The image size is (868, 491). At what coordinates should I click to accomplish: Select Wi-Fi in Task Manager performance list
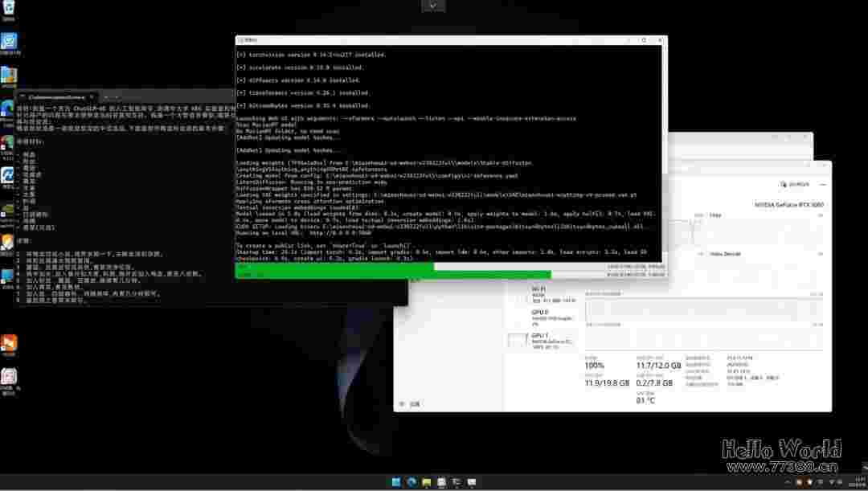tap(537, 293)
